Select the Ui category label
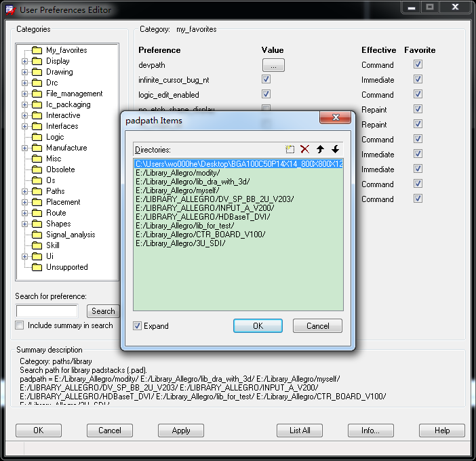Screen dimensions: 476x461 tap(49, 256)
